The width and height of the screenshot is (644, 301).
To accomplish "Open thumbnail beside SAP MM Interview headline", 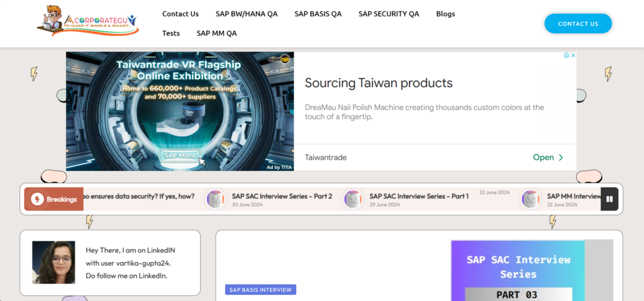I will tap(531, 199).
